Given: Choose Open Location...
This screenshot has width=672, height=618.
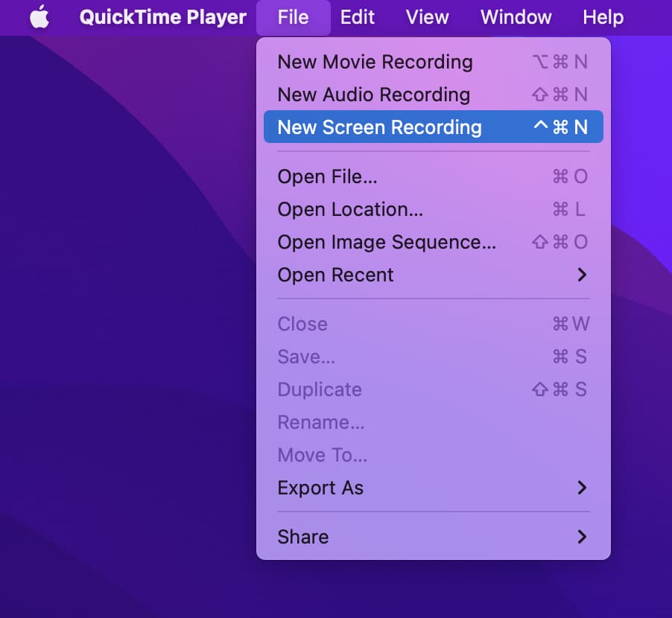Looking at the screenshot, I should 349,209.
